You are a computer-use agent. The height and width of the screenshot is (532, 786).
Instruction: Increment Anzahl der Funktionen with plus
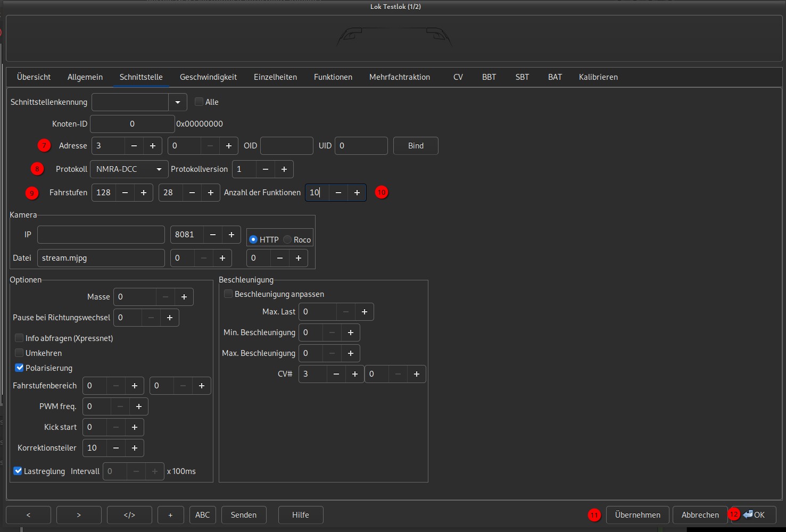(x=357, y=193)
